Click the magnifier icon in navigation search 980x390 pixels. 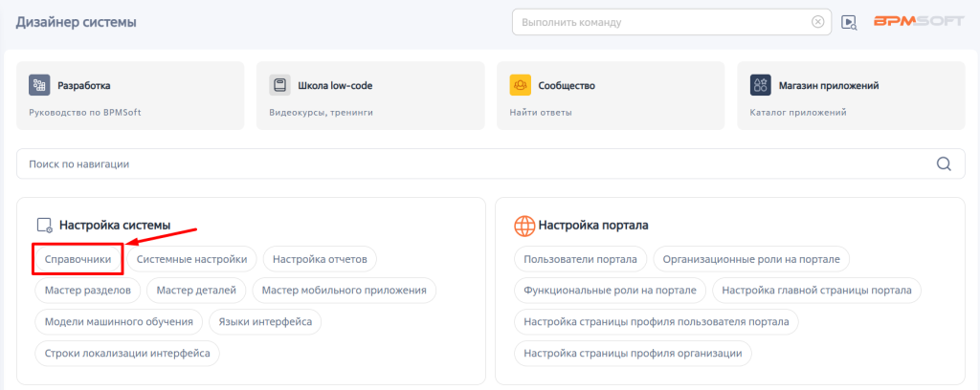pyautogui.click(x=944, y=164)
